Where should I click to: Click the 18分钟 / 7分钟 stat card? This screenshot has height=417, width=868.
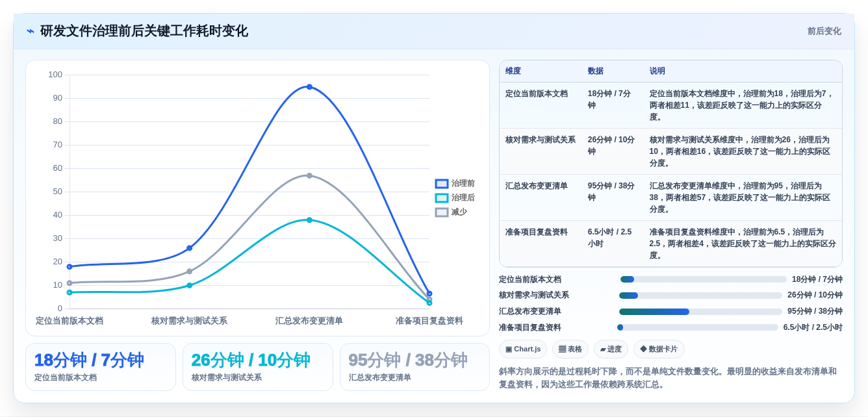[x=101, y=367]
